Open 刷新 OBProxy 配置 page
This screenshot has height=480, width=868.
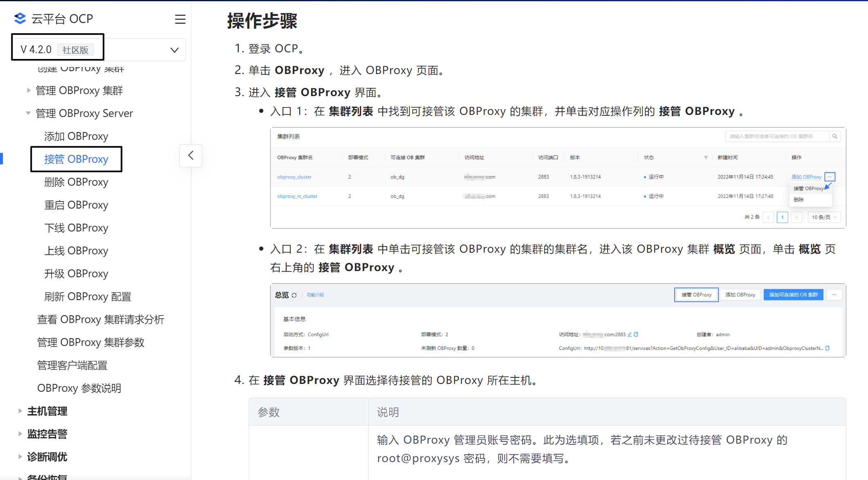tap(87, 296)
